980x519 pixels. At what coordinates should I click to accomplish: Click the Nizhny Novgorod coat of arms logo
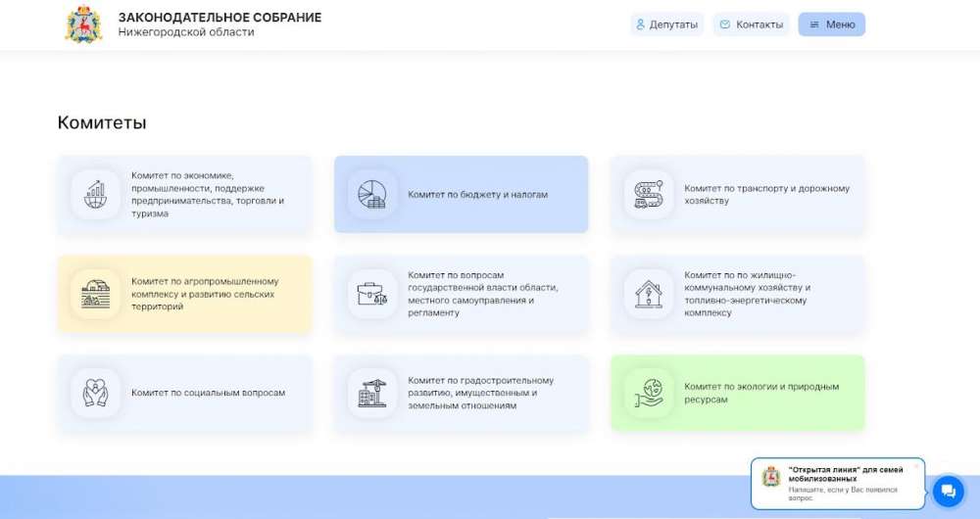83,24
